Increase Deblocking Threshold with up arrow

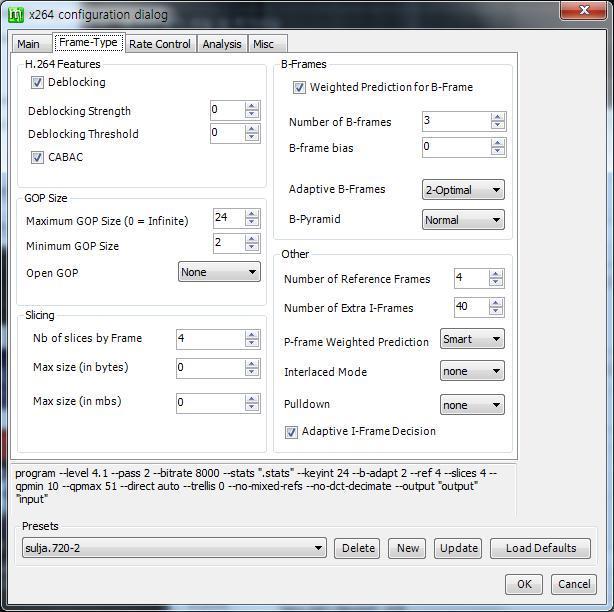point(252,129)
